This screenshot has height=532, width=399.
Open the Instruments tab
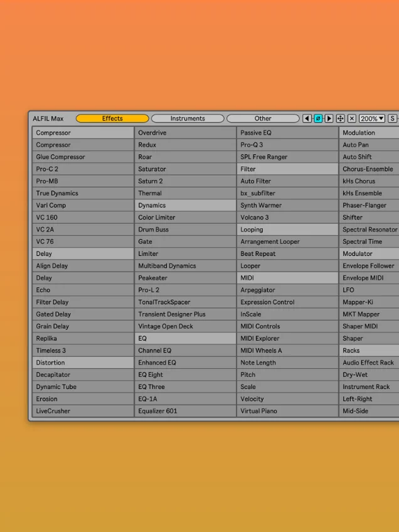tap(188, 119)
